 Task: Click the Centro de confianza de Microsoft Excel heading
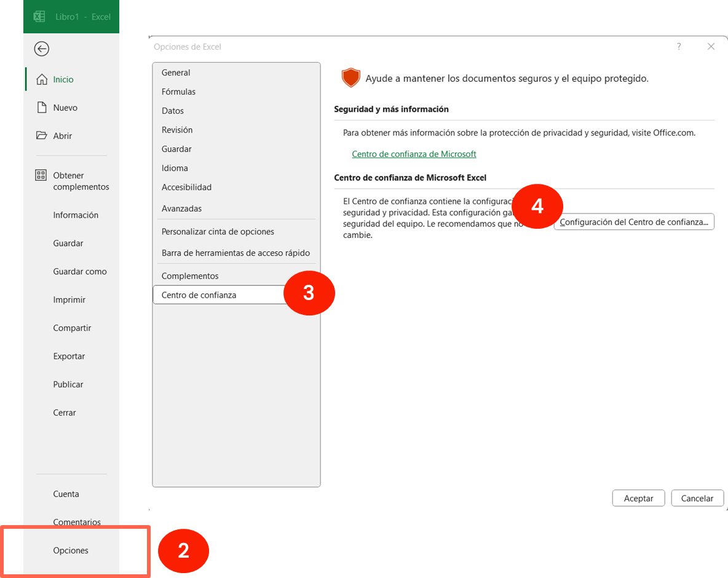410,178
